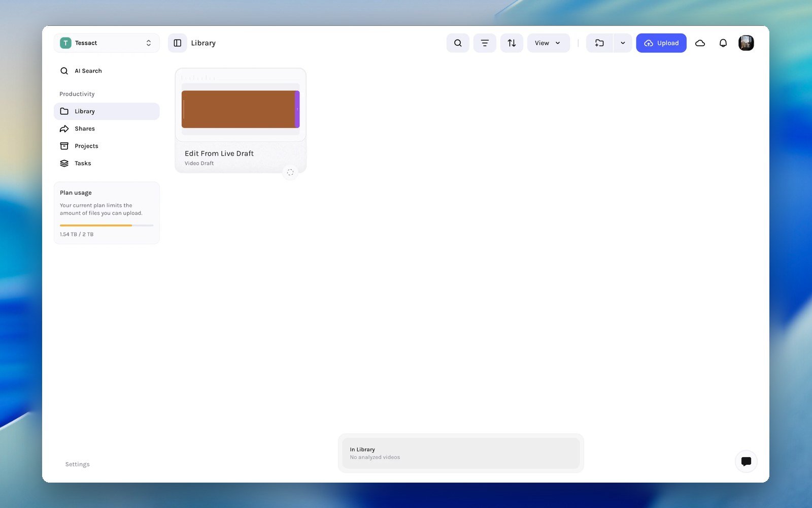Open the Tessact workspace switcher
This screenshot has width=812, height=508.
(x=107, y=43)
